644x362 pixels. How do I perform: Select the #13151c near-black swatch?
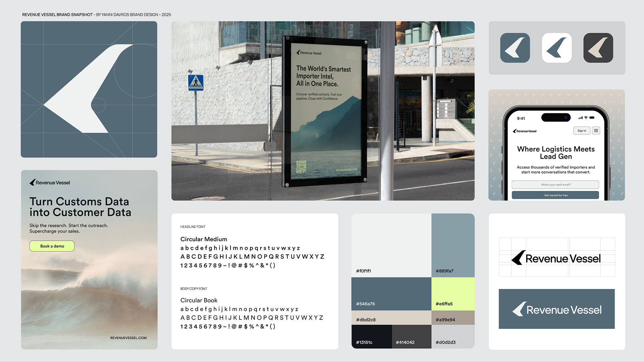[371, 337]
